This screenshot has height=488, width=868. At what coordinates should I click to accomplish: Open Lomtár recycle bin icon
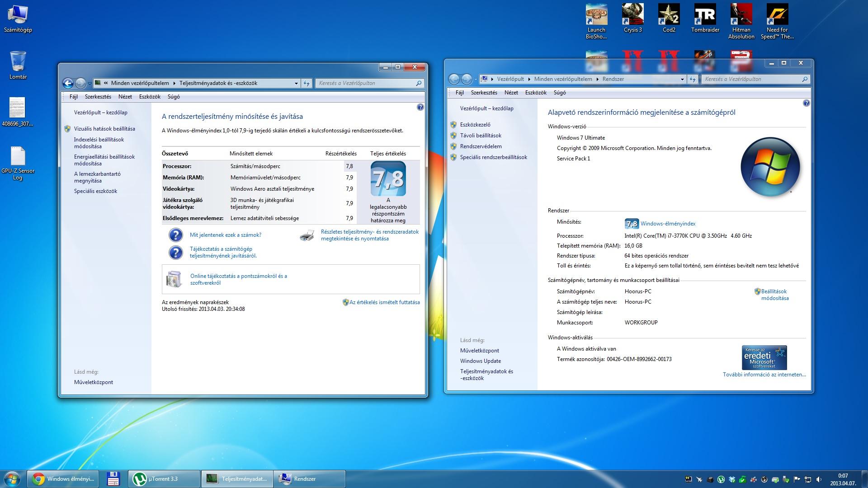click(x=18, y=65)
